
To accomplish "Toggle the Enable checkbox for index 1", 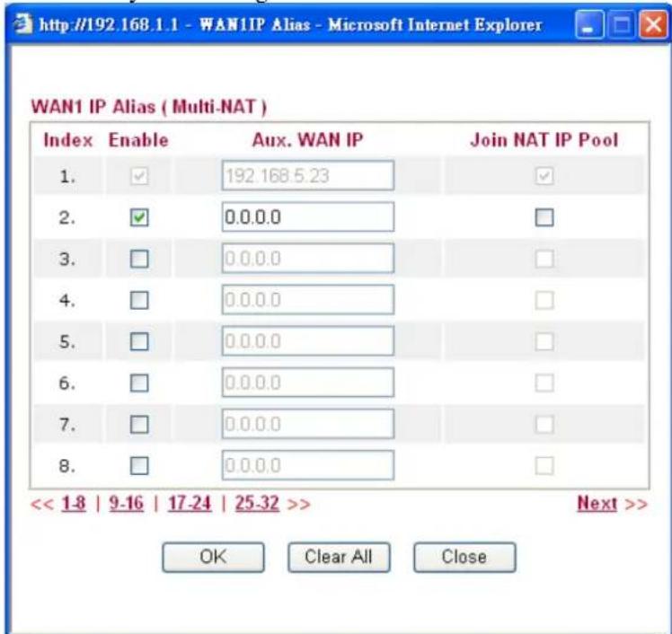I will (x=139, y=176).
